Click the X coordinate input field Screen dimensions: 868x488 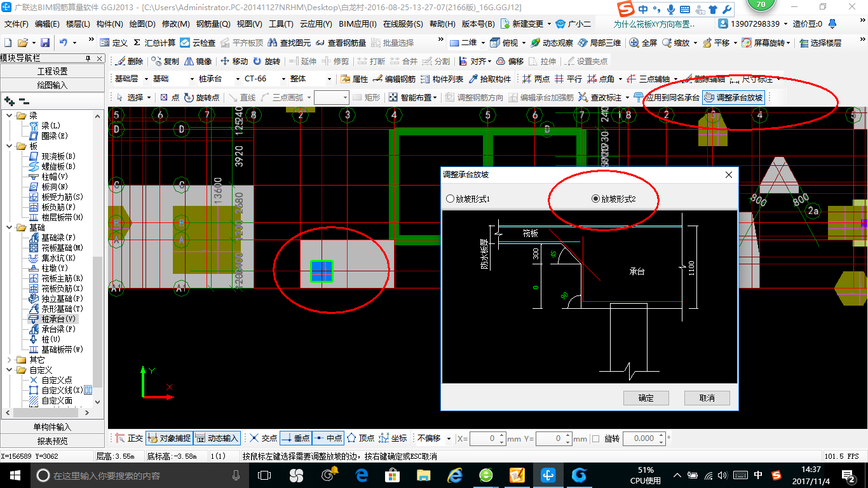[487, 438]
